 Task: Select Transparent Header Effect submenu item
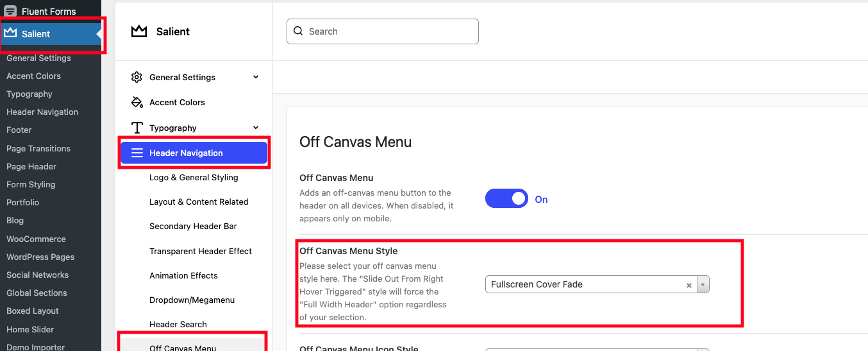click(x=201, y=251)
